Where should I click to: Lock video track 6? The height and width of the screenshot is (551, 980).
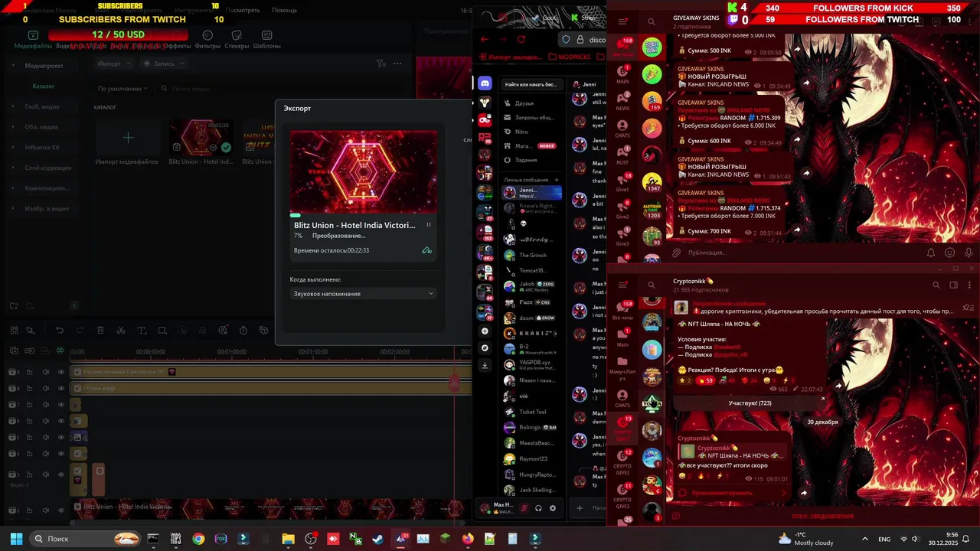point(29,421)
